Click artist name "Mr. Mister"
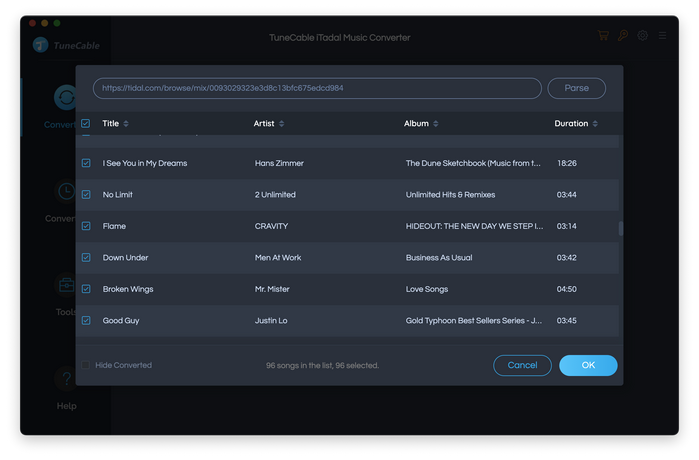Screen dimensions: 699x460 coord(272,289)
